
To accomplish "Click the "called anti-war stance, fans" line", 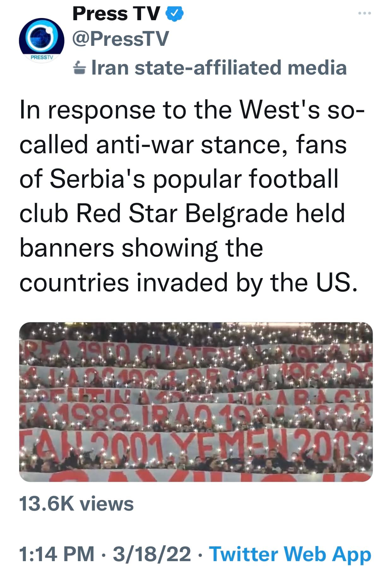I will pos(183,144).
